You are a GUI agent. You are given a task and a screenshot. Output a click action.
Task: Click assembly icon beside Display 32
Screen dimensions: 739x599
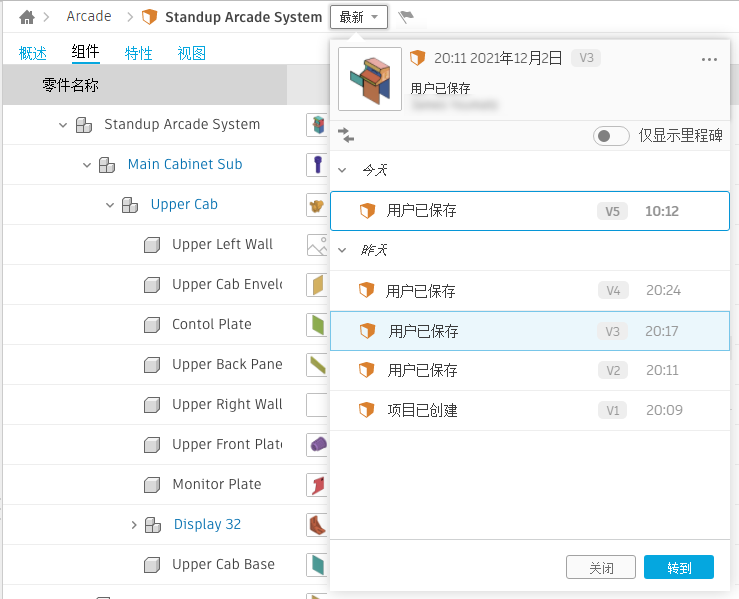(153, 525)
